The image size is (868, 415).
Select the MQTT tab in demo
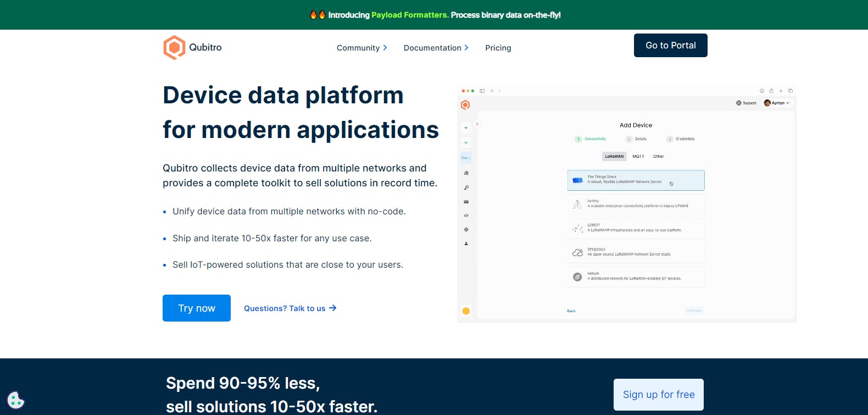point(638,156)
